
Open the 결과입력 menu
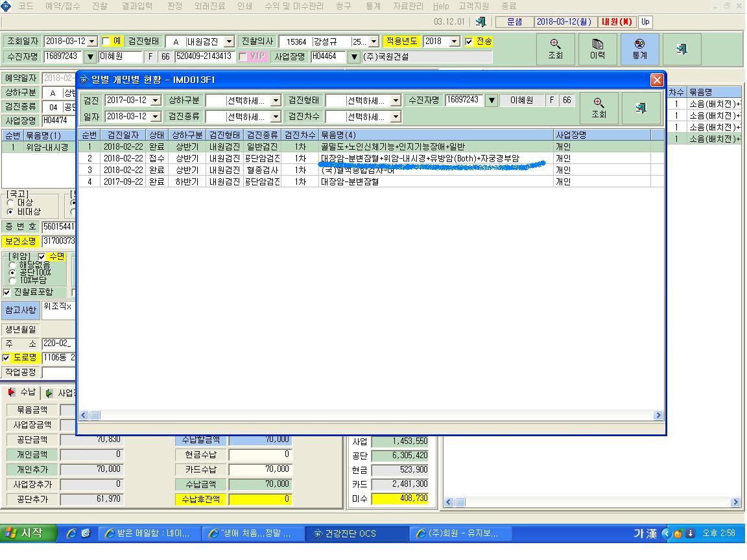pos(137,6)
